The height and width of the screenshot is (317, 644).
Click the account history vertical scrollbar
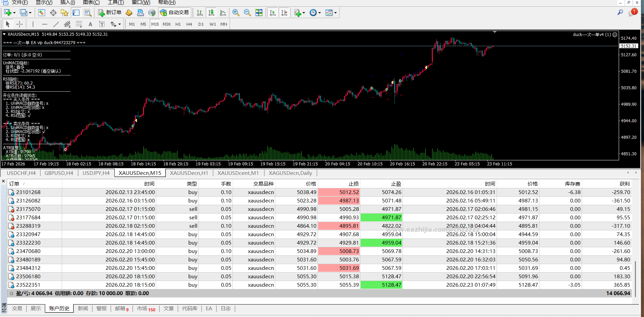[x=636, y=238]
